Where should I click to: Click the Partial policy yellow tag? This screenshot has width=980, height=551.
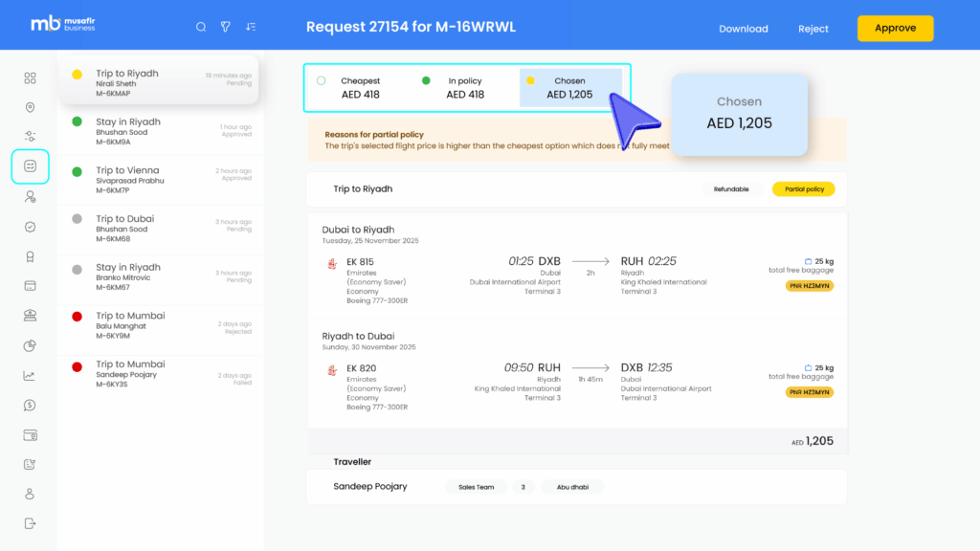pyautogui.click(x=803, y=189)
